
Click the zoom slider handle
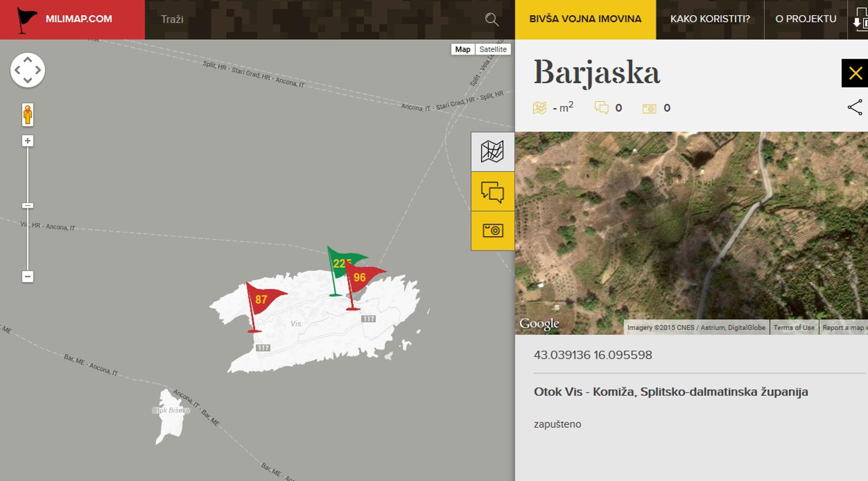tap(28, 206)
